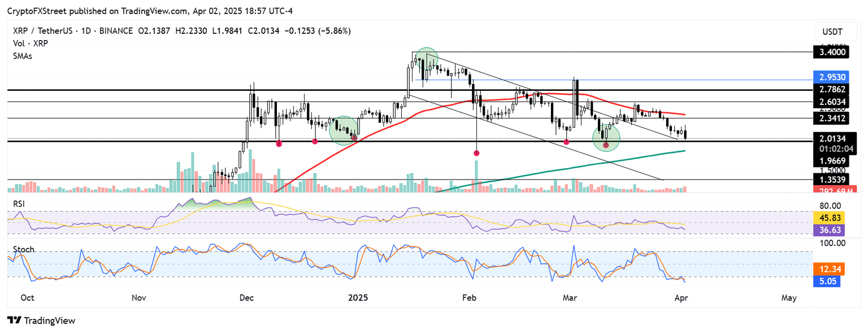Click the purple RSI value 36.63
This screenshot has height=333, width=868.
click(x=828, y=230)
